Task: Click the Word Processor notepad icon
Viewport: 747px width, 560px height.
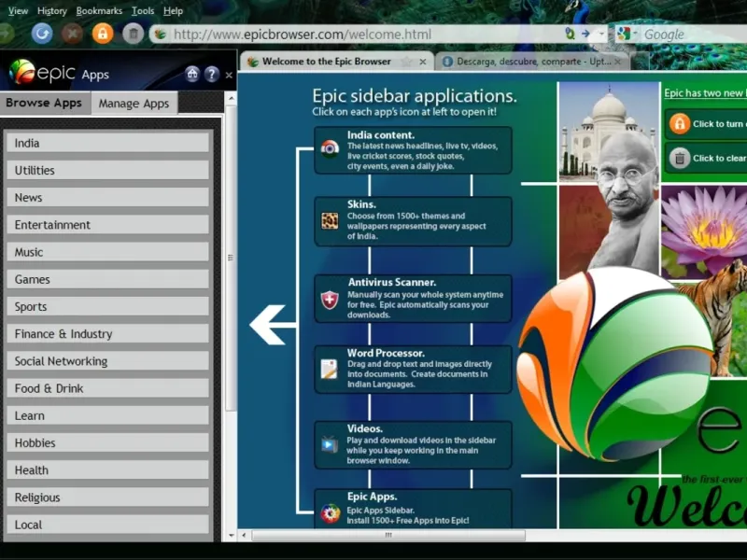Action: coord(330,370)
